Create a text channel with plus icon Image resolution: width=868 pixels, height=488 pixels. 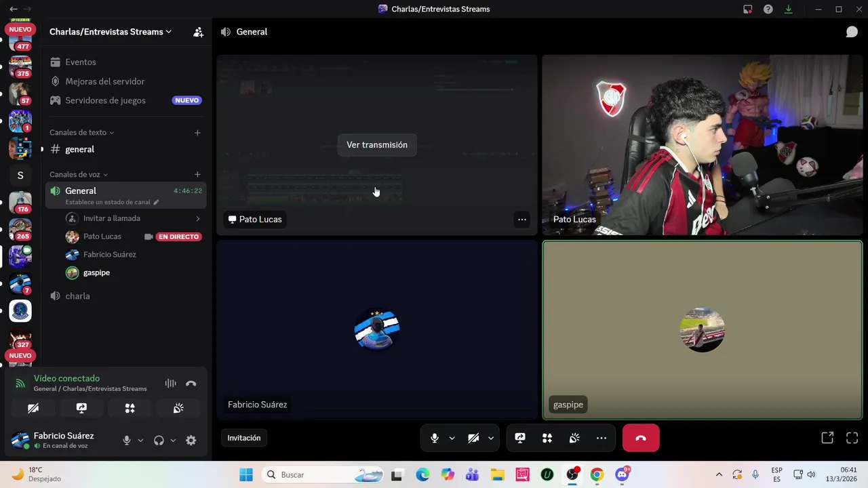point(197,132)
